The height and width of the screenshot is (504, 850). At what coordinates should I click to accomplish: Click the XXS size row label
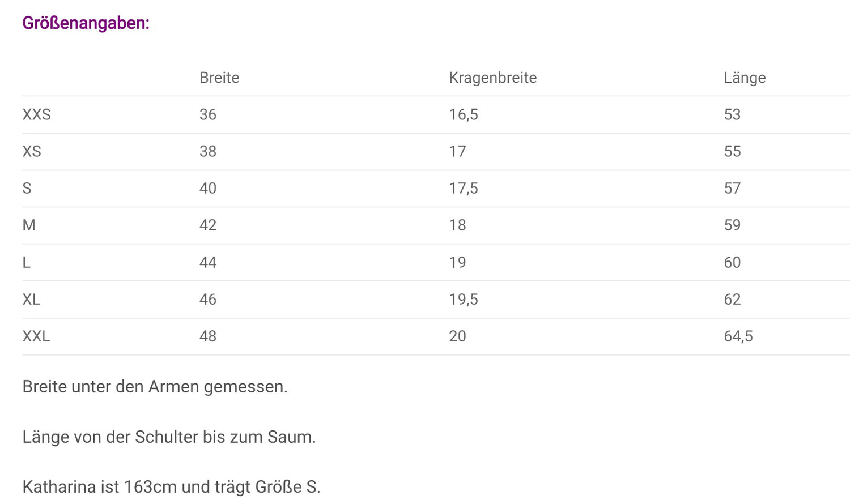tap(36, 114)
